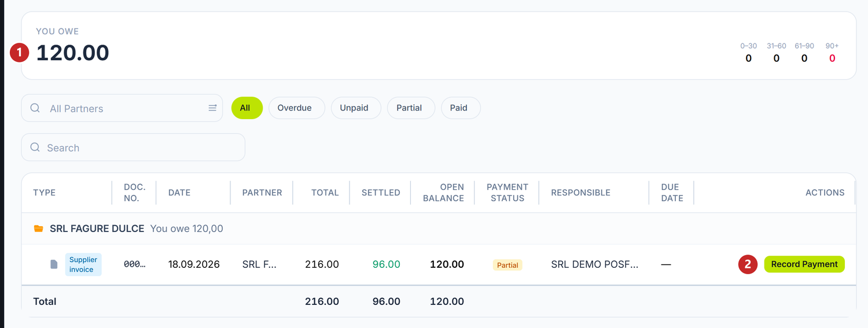Open the All Partners selector
Screen dimensions: 868x328
(x=122, y=108)
